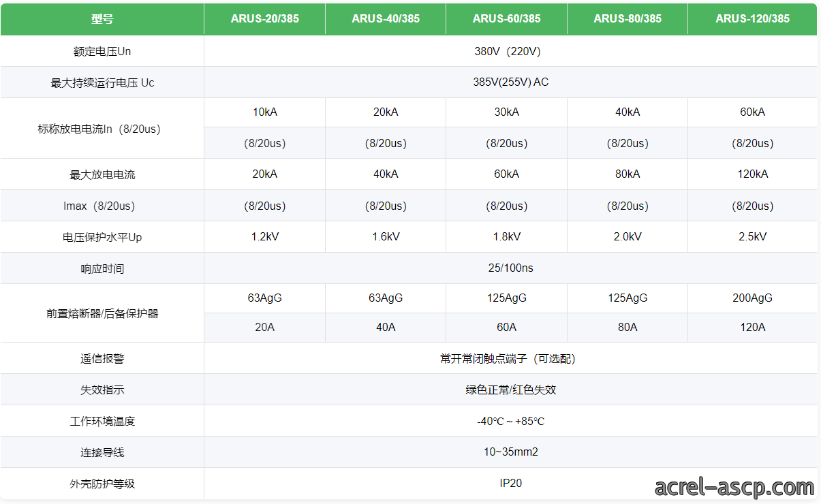Select the ARUS-80/385 header cell

628,19
